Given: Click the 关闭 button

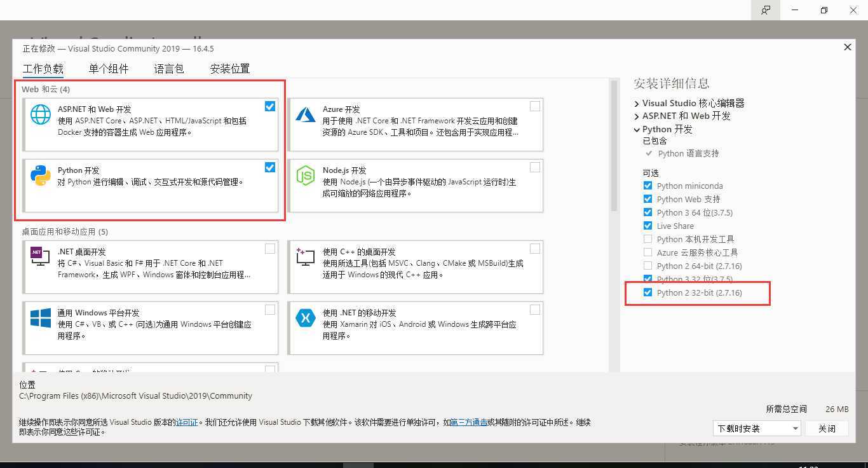Looking at the screenshot, I should click(827, 429).
